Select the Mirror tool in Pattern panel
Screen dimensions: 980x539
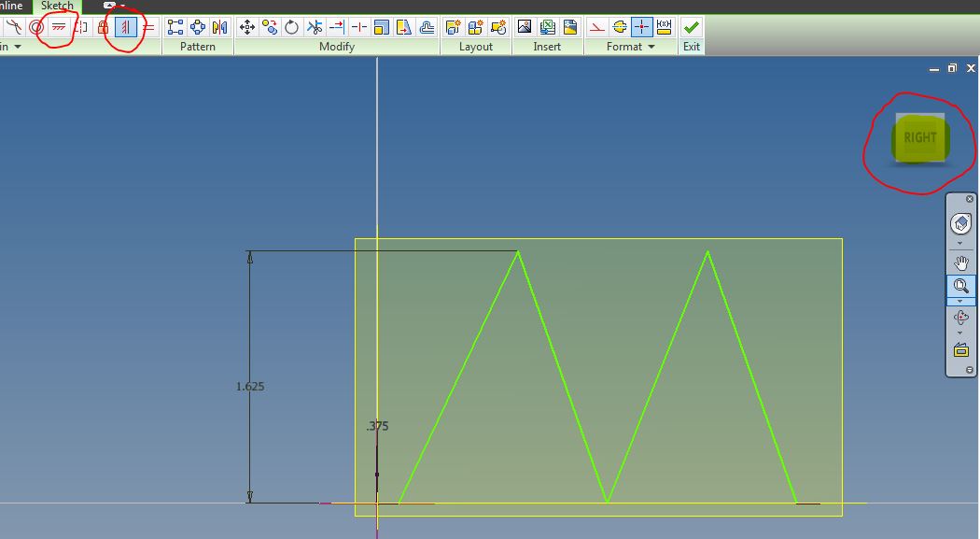pos(221,26)
